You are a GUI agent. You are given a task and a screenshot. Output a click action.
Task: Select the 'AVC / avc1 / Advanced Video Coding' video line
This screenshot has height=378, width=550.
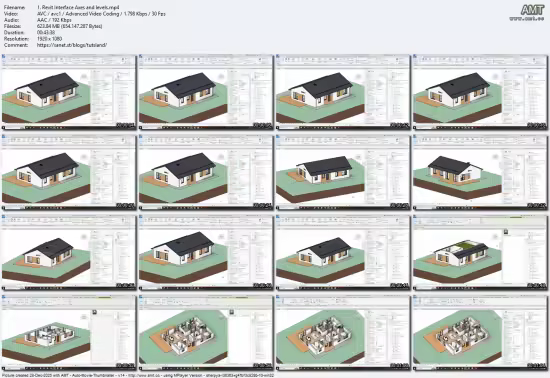coord(101,14)
